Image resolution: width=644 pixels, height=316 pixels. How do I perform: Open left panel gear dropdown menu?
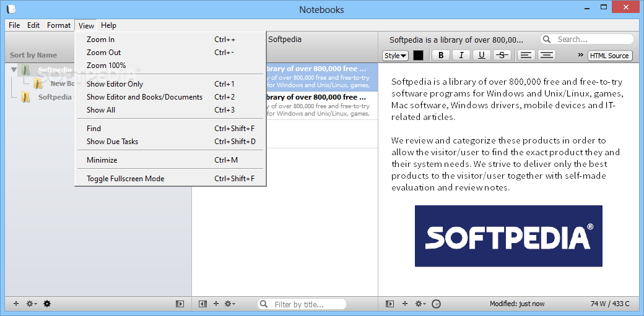pyautogui.click(x=32, y=304)
